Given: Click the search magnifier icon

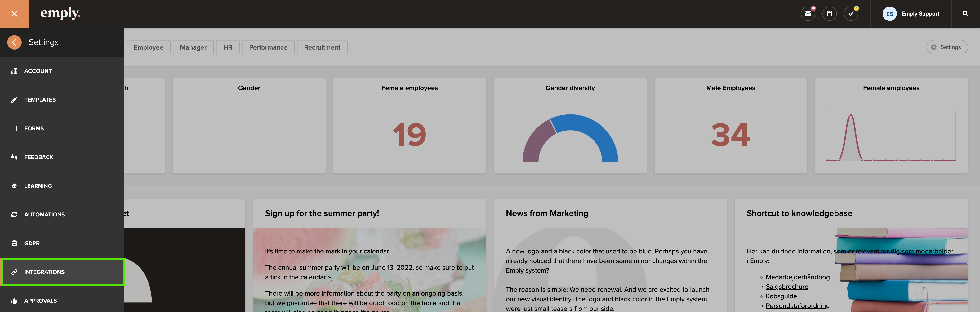Looking at the screenshot, I should point(965,14).
